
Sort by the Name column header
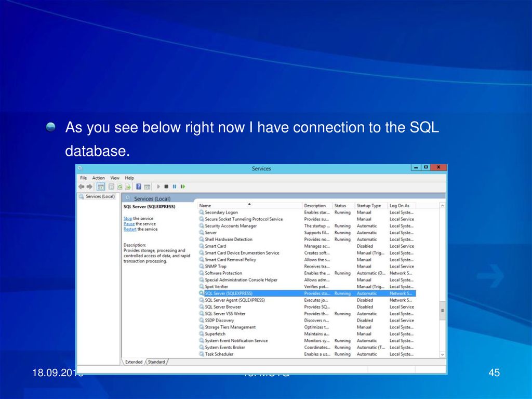(249, 206)
